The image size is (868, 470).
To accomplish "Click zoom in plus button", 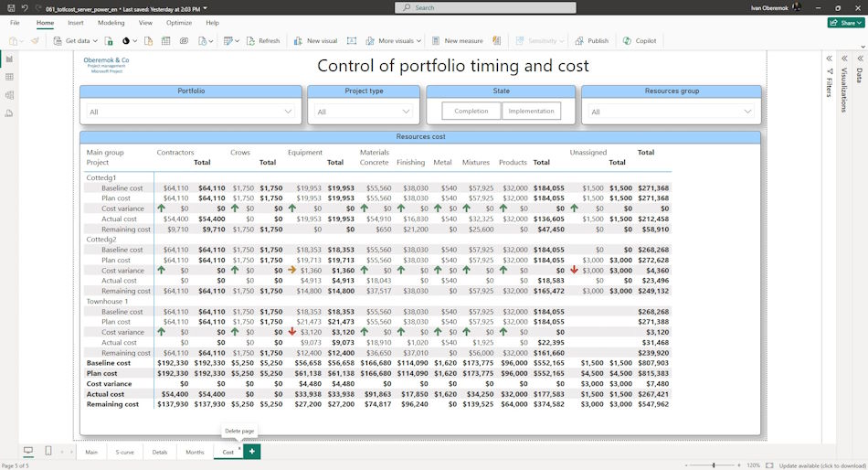I will point(739,465).
